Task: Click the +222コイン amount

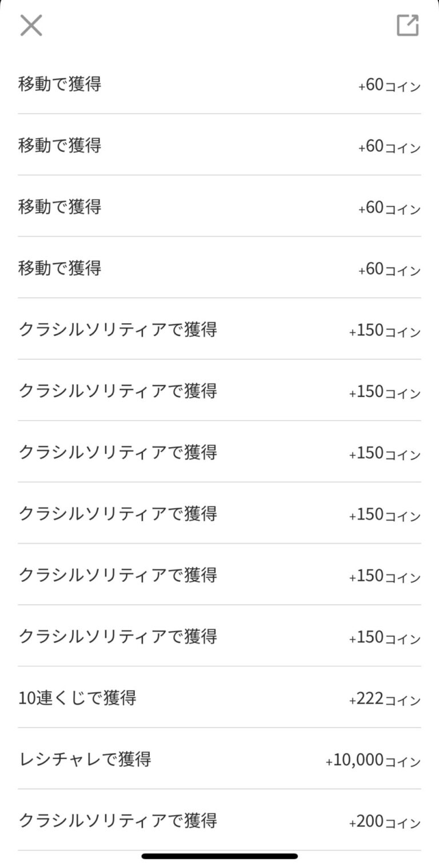Action: pyautogui.click(x=385, y=699)
